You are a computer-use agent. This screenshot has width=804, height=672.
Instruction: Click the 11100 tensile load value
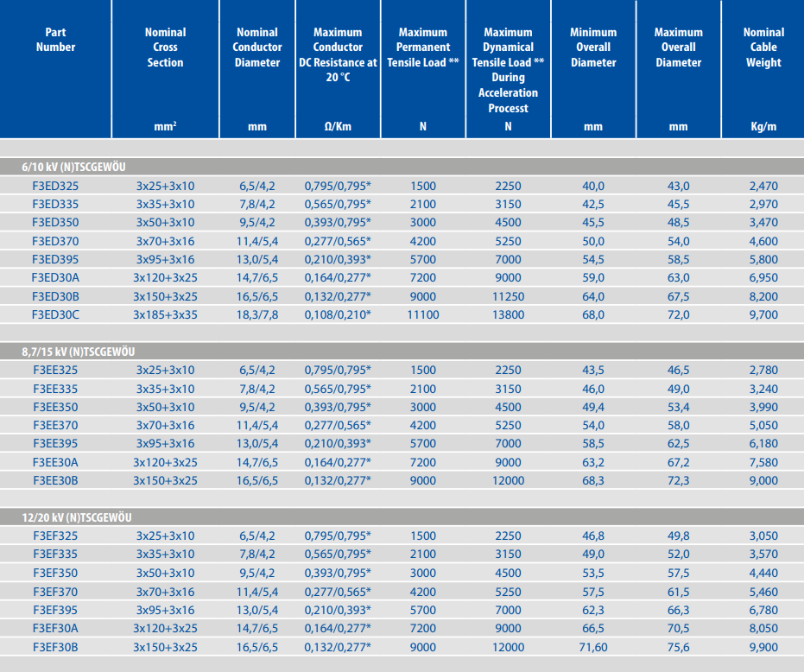(x=423, y=314)
